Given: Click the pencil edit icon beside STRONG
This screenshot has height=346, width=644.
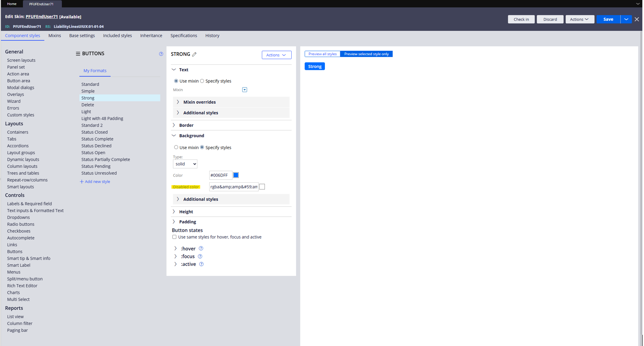Looking at the screenshot, I should (194, 54).
